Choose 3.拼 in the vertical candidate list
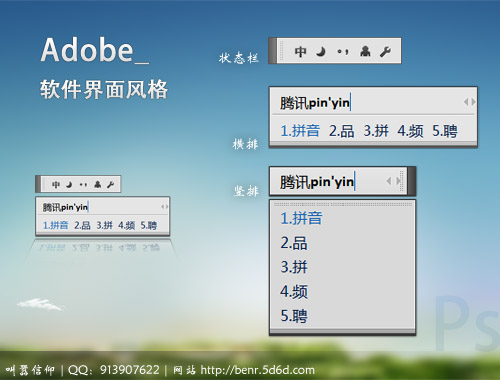 click(294, 267)
